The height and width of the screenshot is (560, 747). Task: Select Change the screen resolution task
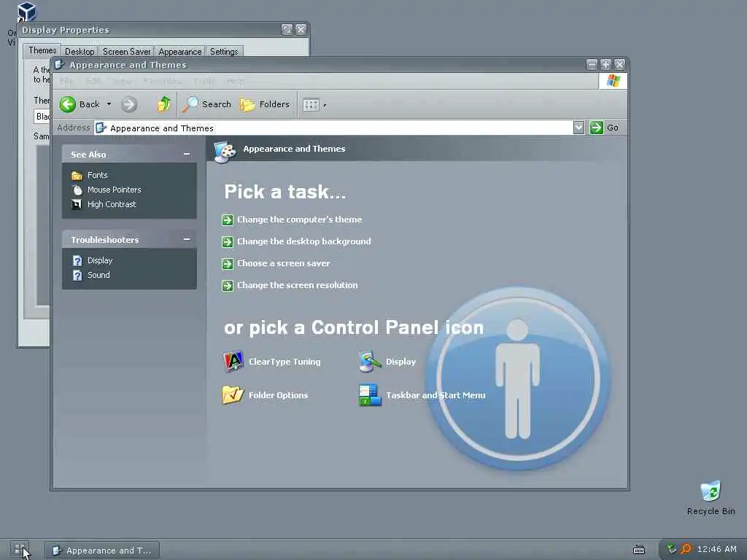point(298,285)
